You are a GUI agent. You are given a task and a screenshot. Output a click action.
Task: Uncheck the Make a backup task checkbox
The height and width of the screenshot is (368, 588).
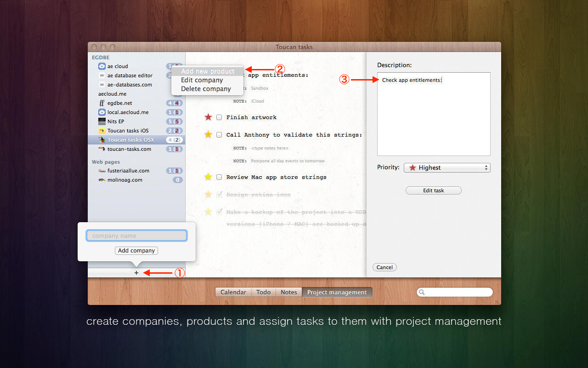219,212
